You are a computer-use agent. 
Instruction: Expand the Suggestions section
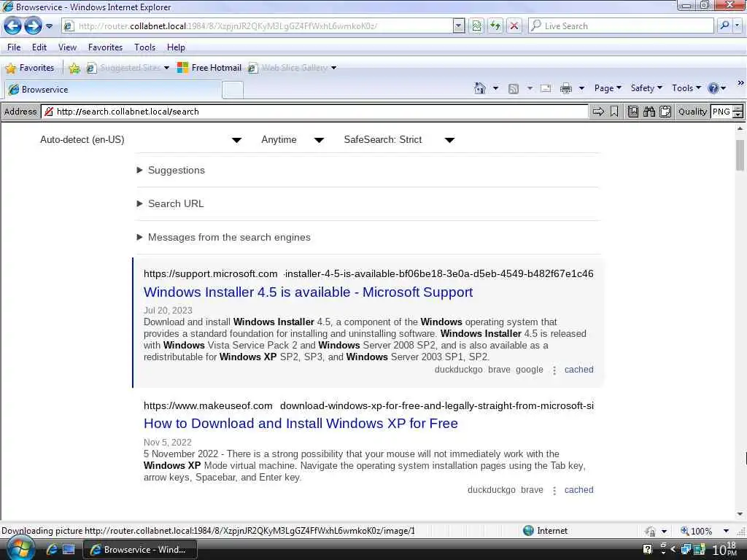point(171,170)
